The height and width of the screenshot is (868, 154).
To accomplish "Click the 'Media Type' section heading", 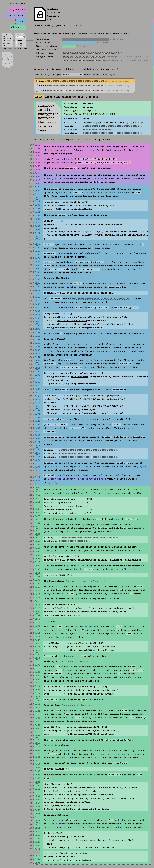I will coord(51,661).
